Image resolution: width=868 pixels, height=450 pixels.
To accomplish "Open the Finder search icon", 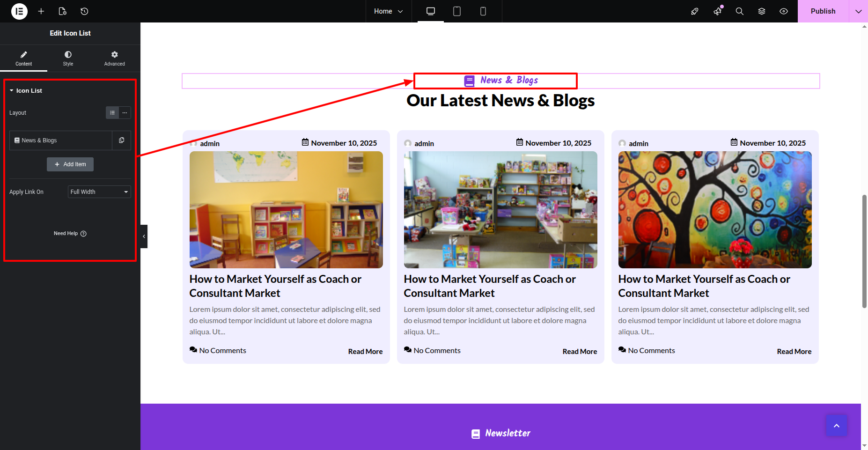I will [x=739, y=11].
